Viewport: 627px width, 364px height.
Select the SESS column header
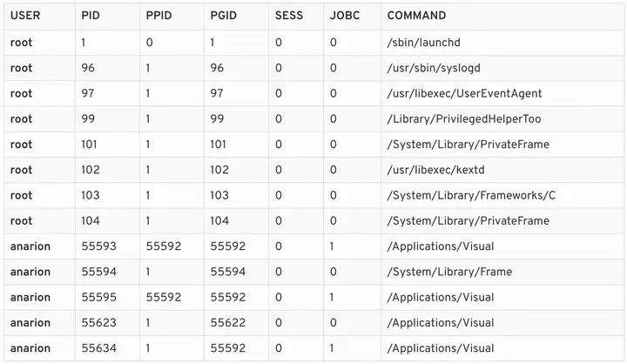tap(288, 16)
